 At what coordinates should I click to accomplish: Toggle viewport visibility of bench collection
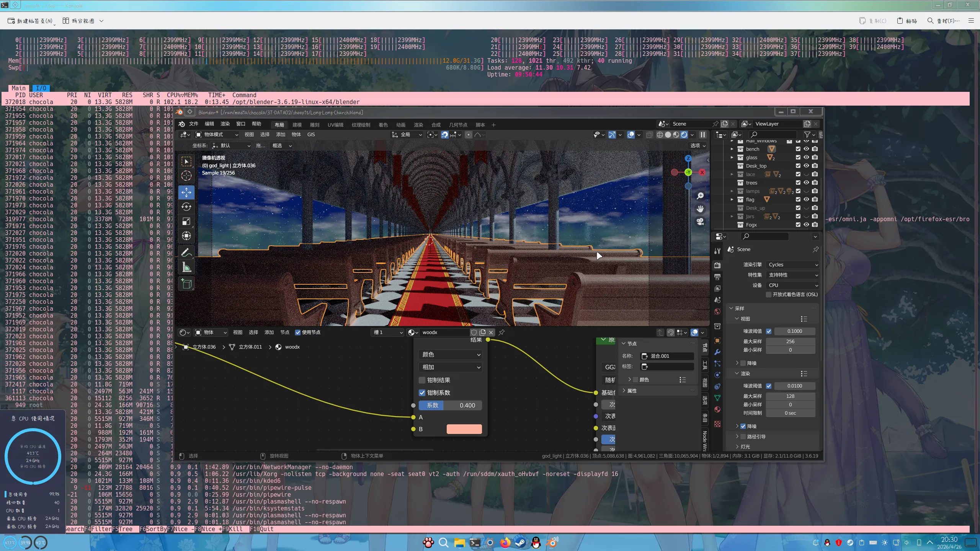tap(806, 149)
